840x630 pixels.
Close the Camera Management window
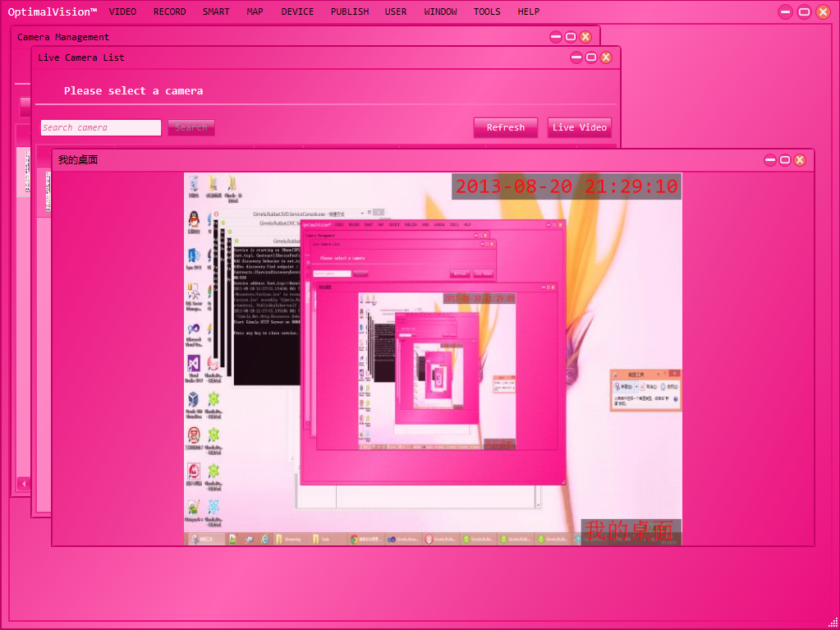point(585,37)
